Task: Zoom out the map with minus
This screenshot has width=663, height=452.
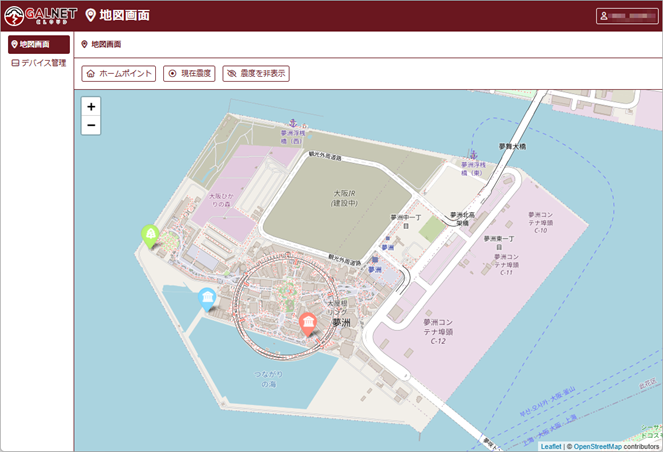Action: (91, 126)
